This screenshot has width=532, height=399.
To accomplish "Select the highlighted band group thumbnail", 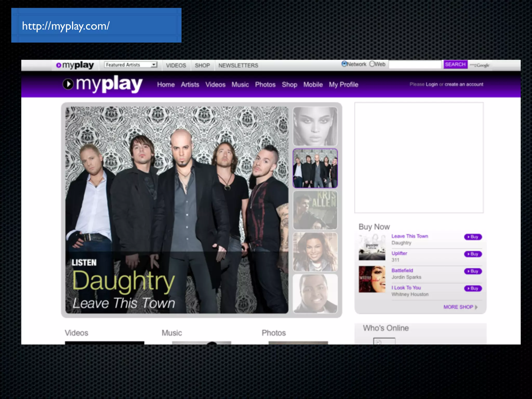I will tap(315, 168).
